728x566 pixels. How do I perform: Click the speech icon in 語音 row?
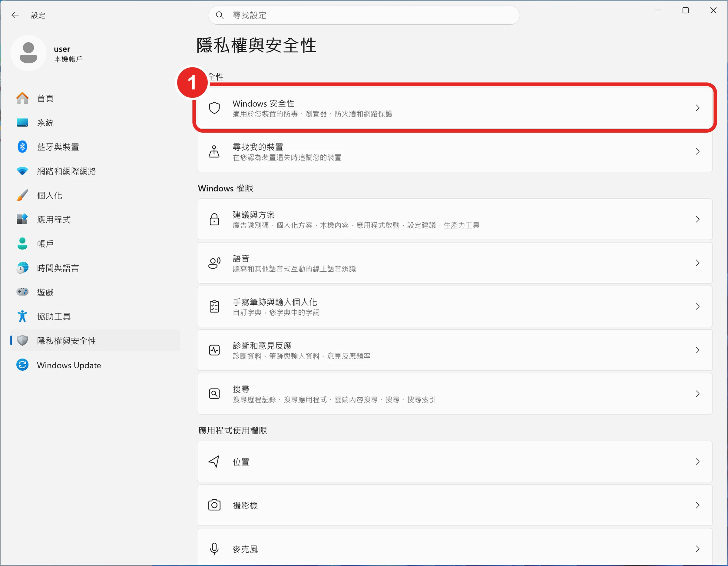pyautogui.click(x=214, y=263)
